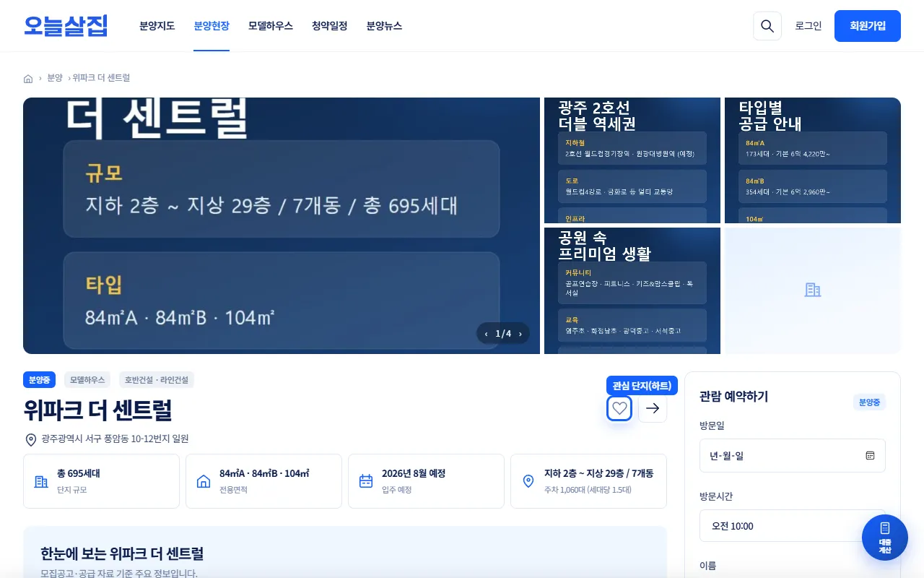Open the 모델하우스 menu
Image resolution: width=924 pixels, height=578 pixels.
[271, 26]
